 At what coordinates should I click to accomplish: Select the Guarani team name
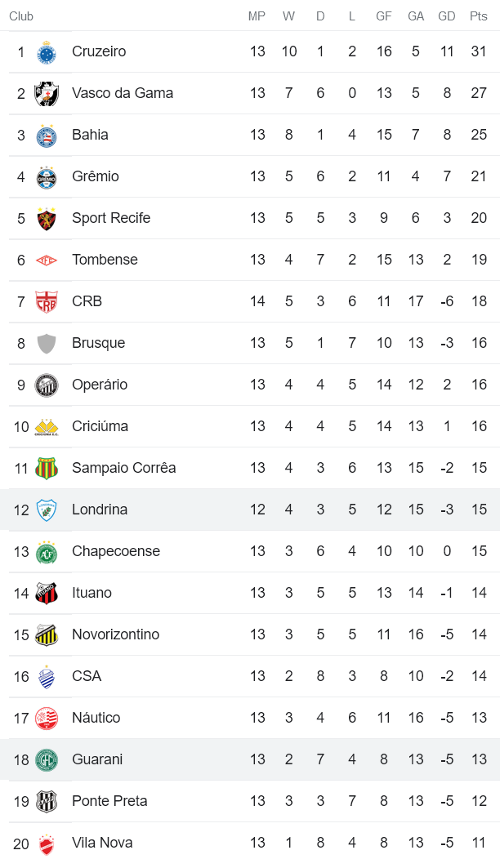[x=97, y=759]
